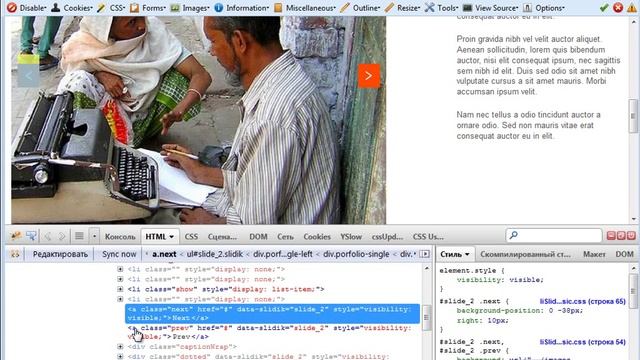The image size is (640, 360).
Task: Switch to the main DOM tab
Action: coord(258,237)
